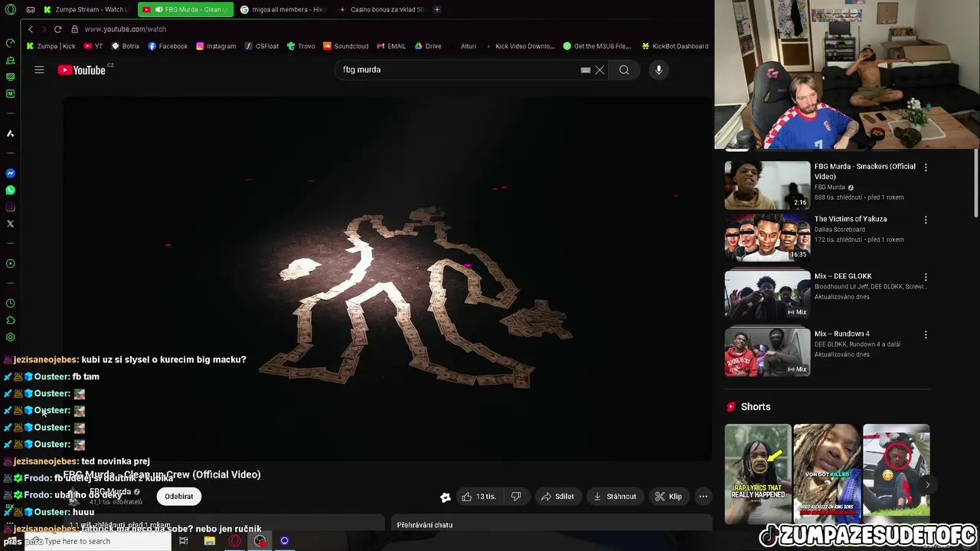Switch to Casino bonus tab

(381, 9)
